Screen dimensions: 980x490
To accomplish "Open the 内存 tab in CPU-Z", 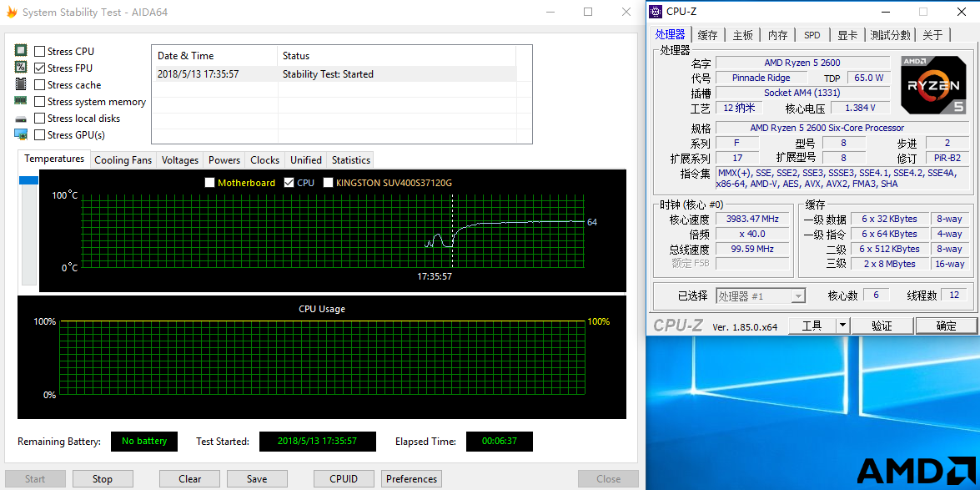I will tap(777, 35).
